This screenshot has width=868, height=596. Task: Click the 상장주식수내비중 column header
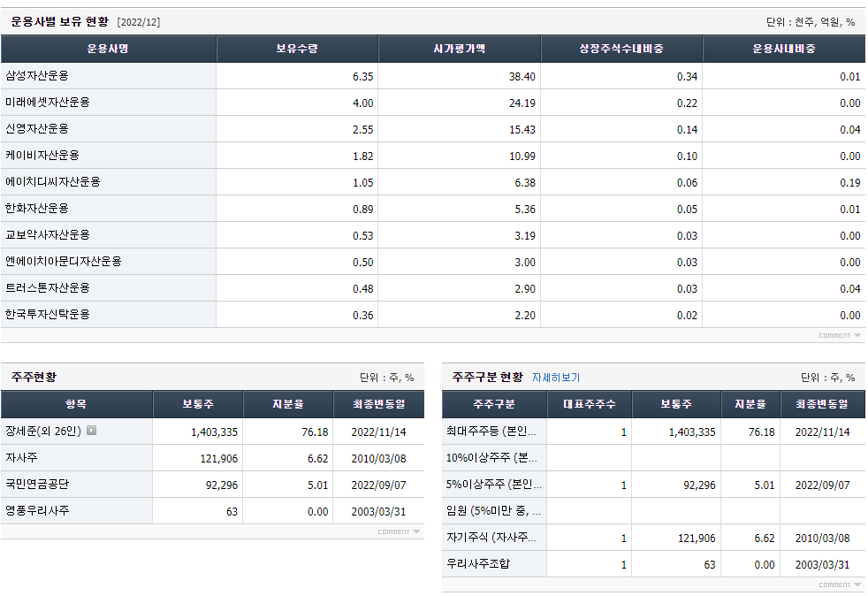click(621, 49)
